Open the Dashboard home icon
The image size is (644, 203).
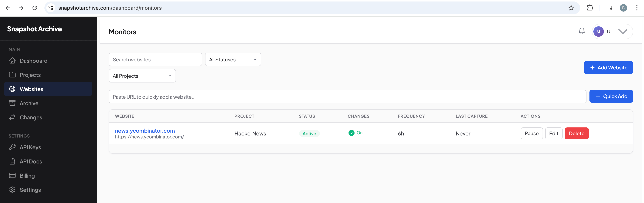[12, 61]
